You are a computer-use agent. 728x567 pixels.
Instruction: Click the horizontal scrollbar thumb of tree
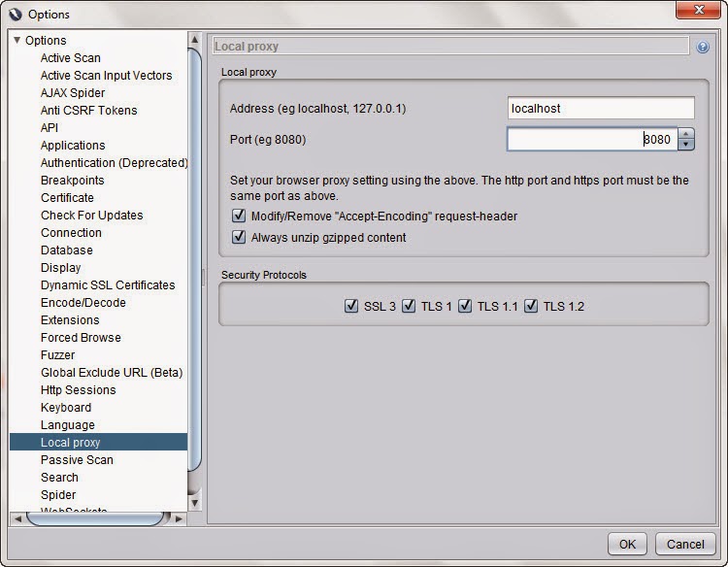(95, 518)
